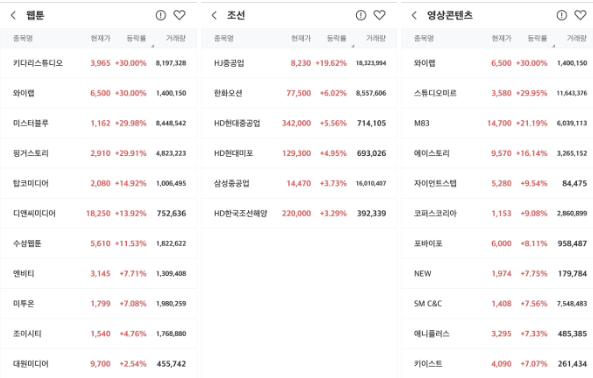Sort 웹툰 list by 거래량 header
Image resolution: width=593 pixels, height=378 pixels.
click(176, 38)
